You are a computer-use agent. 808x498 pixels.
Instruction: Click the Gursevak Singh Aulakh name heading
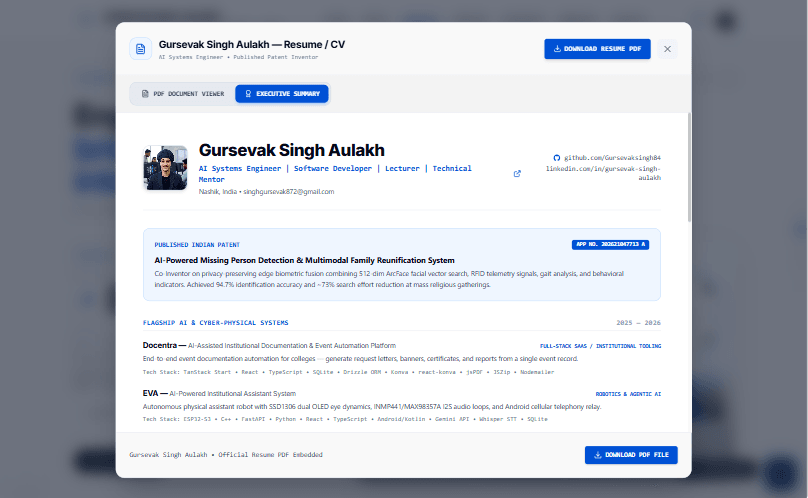click(292, 150)
